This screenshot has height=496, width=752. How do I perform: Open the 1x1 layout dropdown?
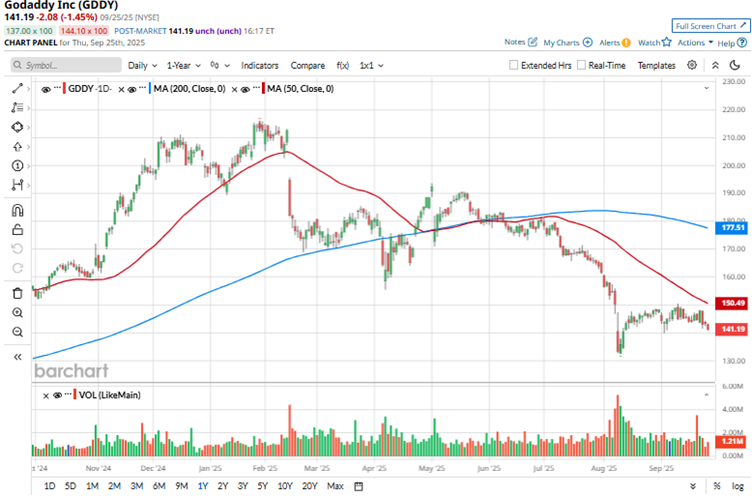tap(372, 65)
